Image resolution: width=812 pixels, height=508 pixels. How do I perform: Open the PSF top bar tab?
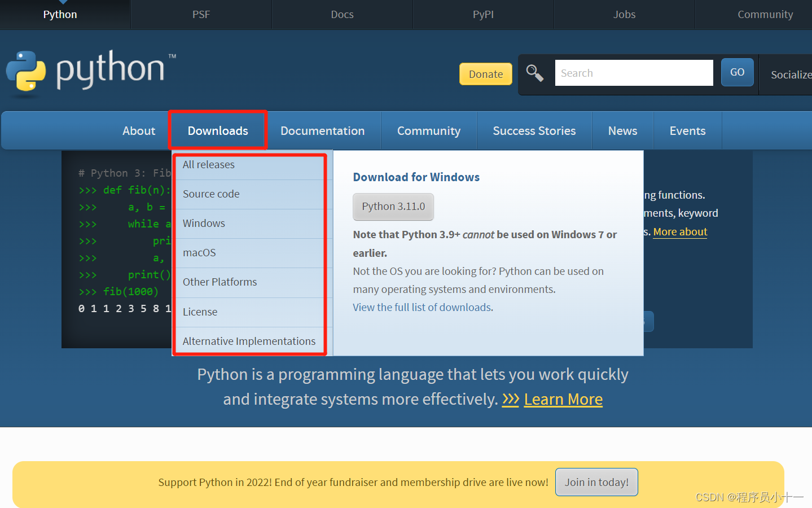(x=201, y=15)
